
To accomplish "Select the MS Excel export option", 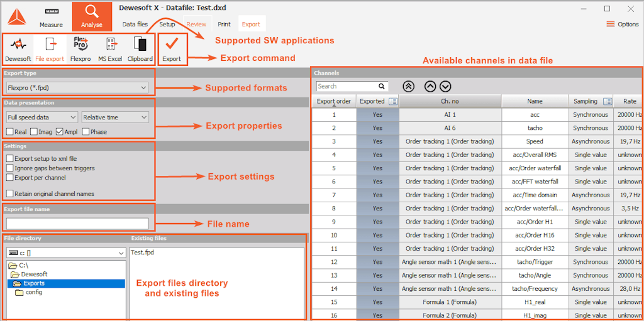I will click(110, 49).
